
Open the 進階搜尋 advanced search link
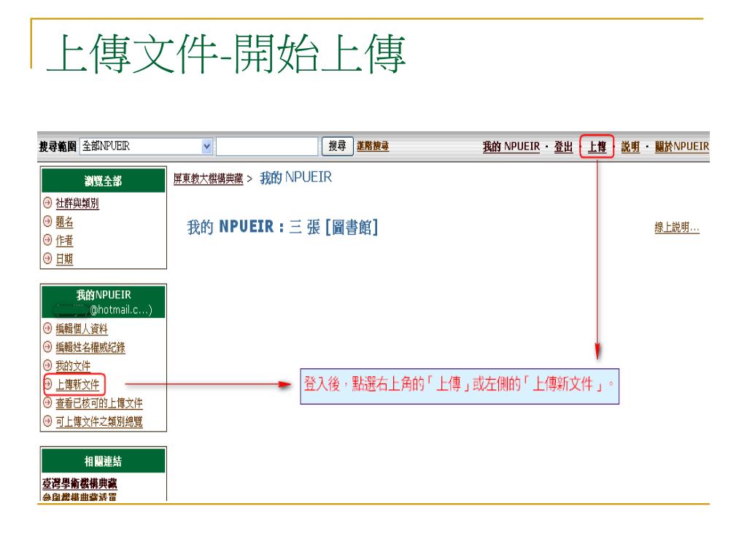373,146
